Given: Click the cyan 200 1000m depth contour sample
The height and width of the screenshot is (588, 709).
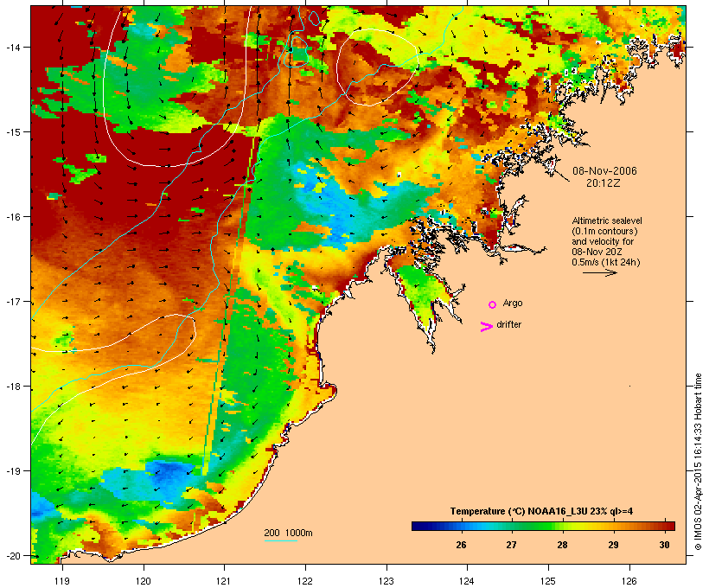Looking at the screenshot, I should (281, 541).
